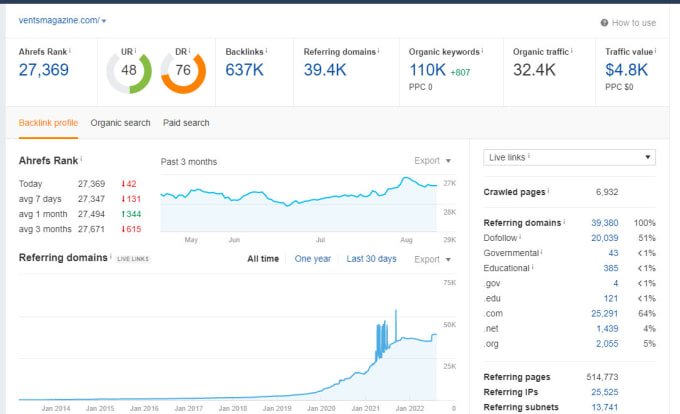Open the .gov count 4 link
Screen dimensions: 680x414
616,284
